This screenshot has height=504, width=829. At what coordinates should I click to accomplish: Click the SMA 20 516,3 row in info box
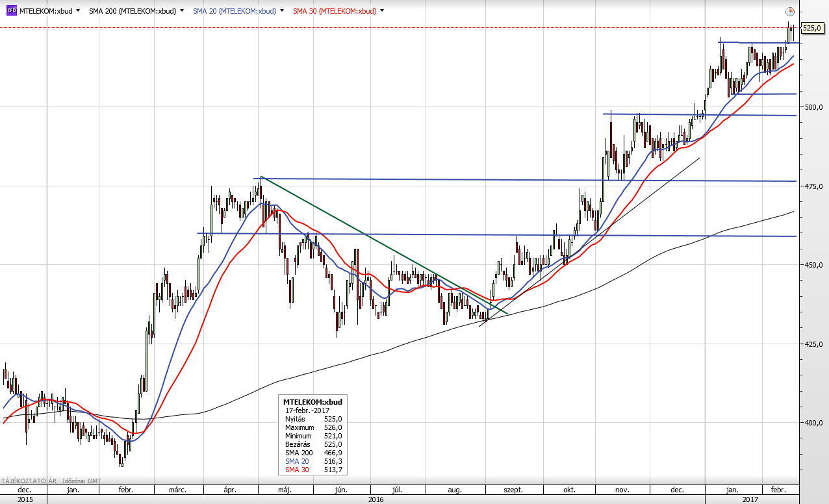(312, 461)
